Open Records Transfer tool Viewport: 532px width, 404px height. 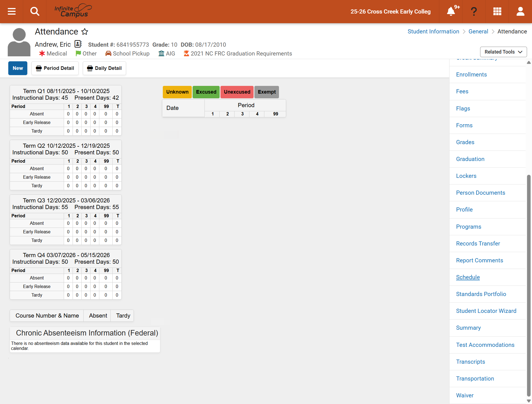[x=478, y=244]
